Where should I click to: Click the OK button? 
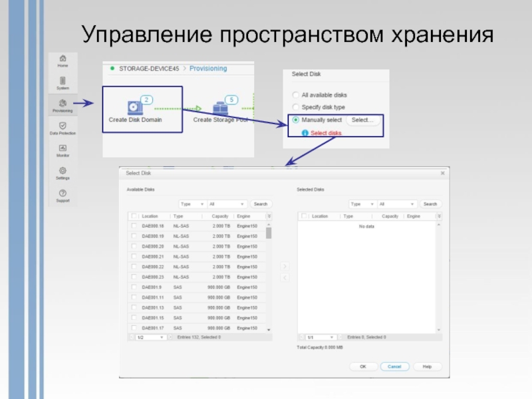[x=363, y=366]
